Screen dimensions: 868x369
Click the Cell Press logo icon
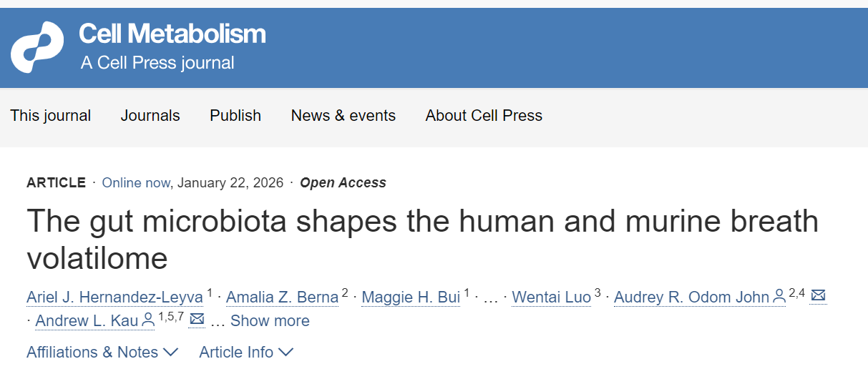click(37, 47)
